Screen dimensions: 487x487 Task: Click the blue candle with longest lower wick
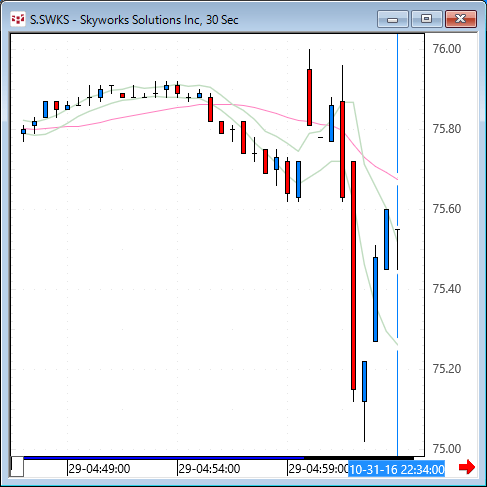[364, 381]
